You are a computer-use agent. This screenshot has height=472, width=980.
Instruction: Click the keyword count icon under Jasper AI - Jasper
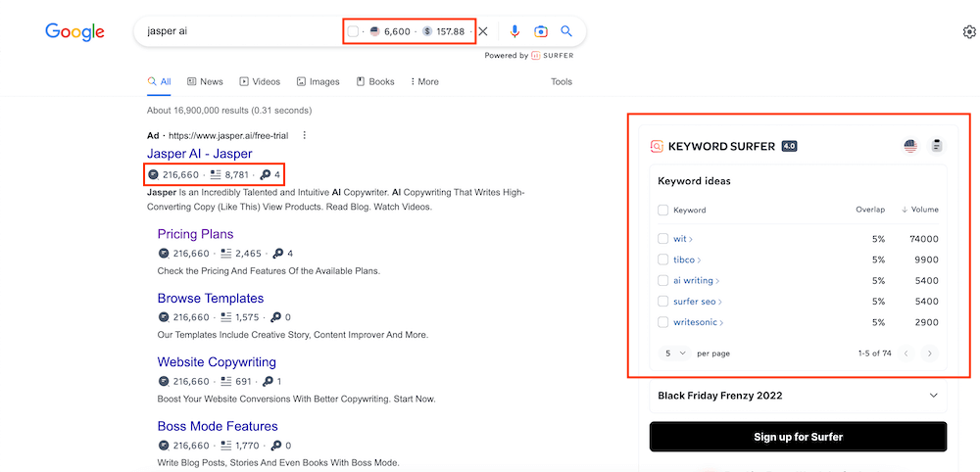266,174
